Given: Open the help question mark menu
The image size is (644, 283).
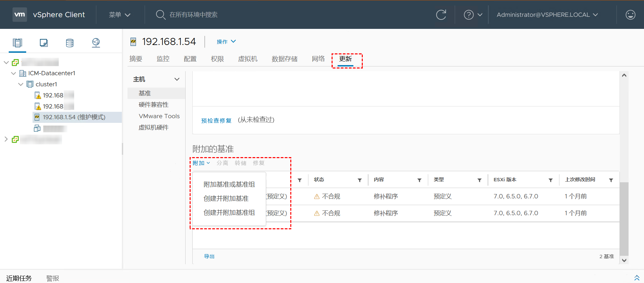Looking at the screenshot, I should pos(473,15).
